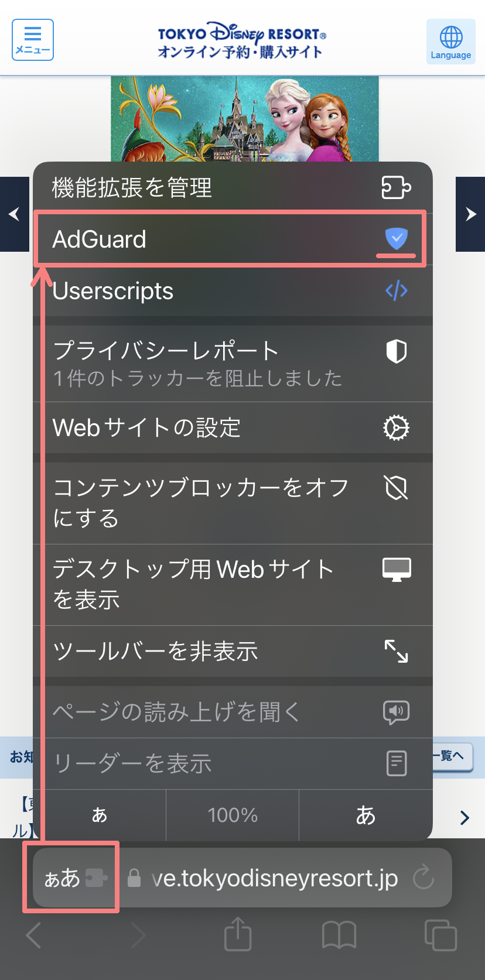Screen dimensions: 485x980
Task: Open the Language globe selector
Action: (450, 41)
